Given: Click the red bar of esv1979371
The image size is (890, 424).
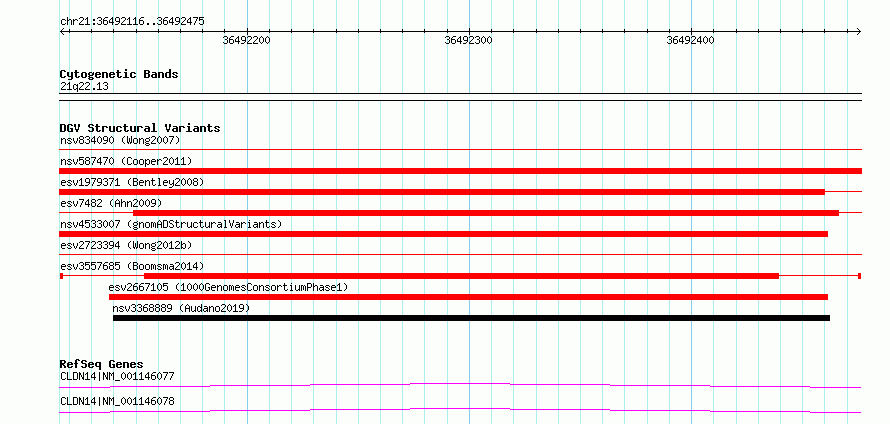Looking at the screenshot, I should [x=442, y=192].
